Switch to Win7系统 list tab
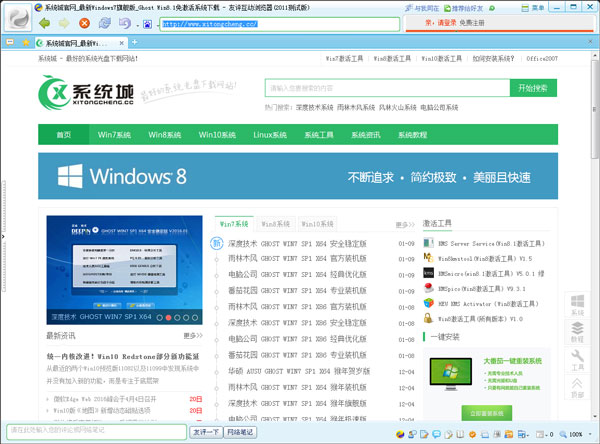Image resolution: width=600 pixels, height=444 pixels. [234, 224]
